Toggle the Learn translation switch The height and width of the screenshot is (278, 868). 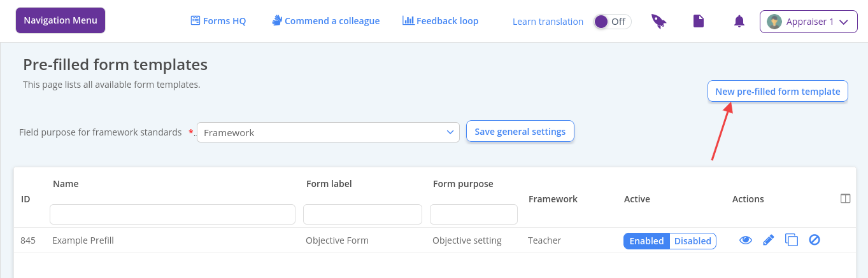tap(612, 22)
